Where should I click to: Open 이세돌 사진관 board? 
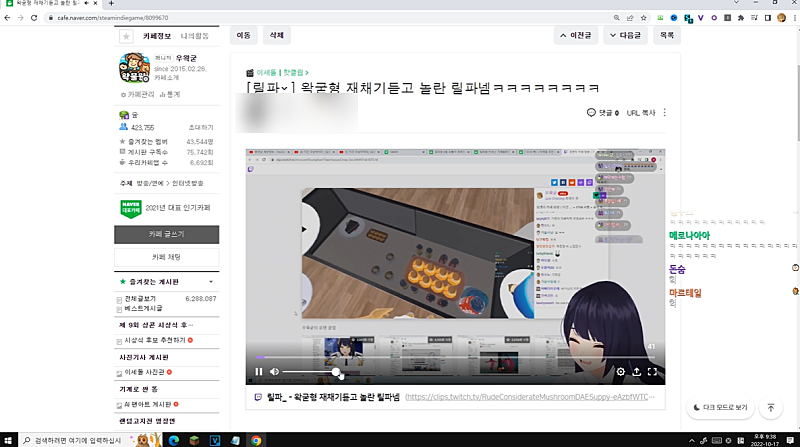pyautogui.click(x=144, y=372)
